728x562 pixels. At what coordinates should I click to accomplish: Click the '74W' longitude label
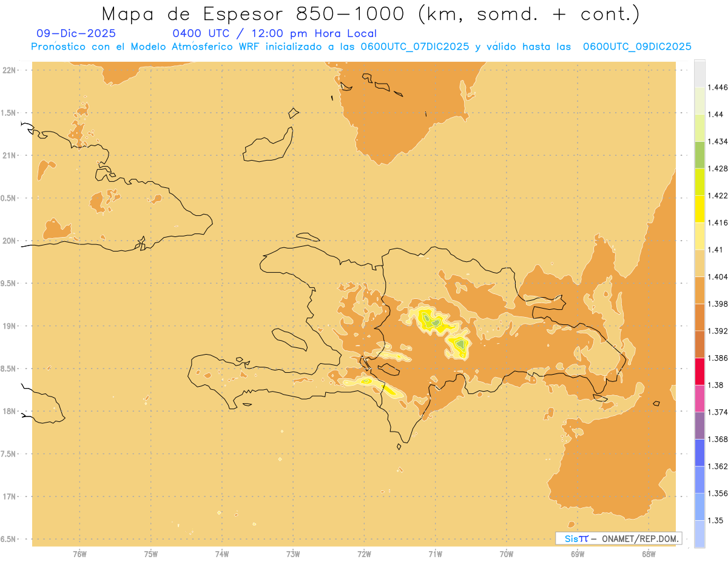[x=222, y=554]
